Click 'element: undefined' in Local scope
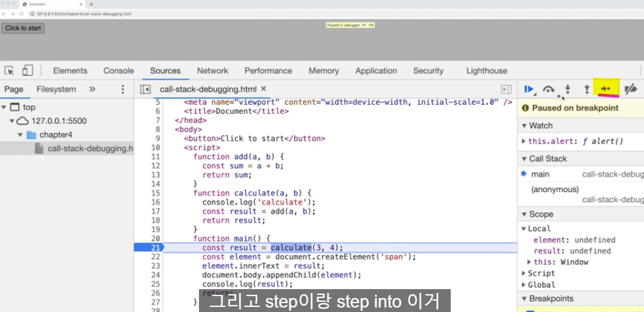Screen dimensions: 644x312 pyautogui.click(x=574, y=240)
